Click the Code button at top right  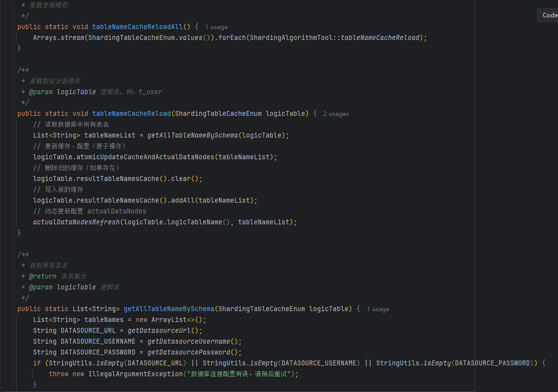click(549, 15)
